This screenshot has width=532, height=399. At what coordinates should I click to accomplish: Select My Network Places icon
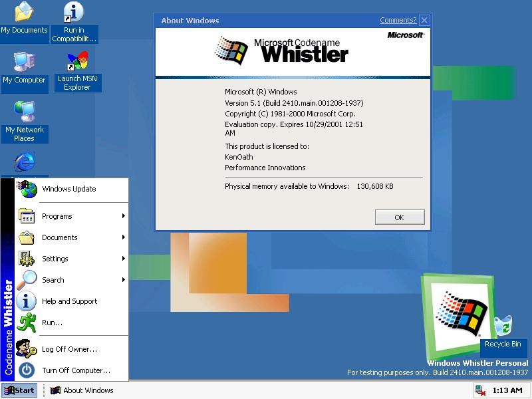[24, 111]
